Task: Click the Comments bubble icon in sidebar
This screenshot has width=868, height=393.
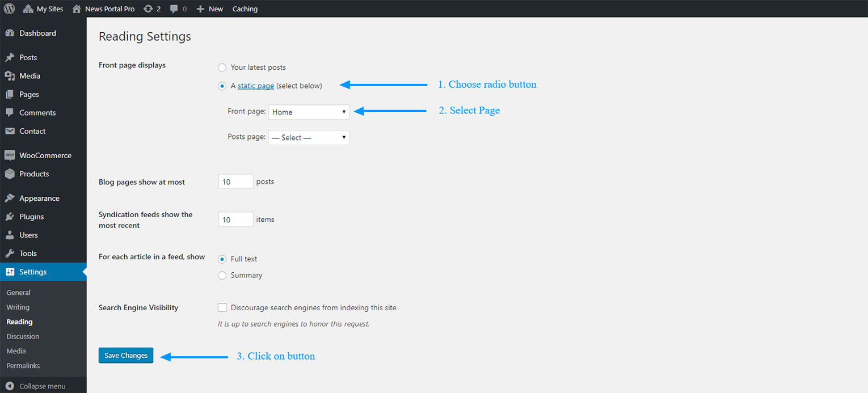Action: pos(10,112)
